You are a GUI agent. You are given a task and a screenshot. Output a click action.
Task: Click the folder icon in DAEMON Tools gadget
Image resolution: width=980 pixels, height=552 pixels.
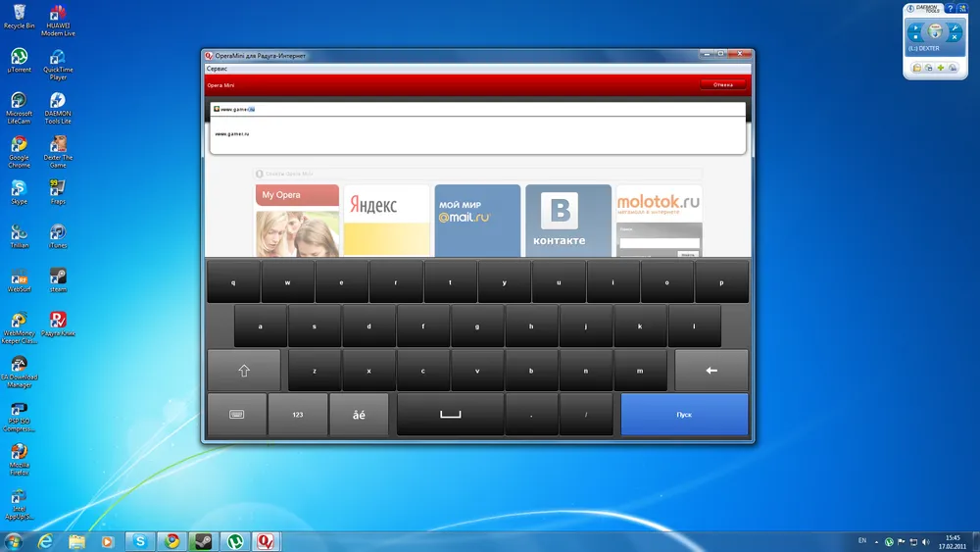(x=917, y=68)
